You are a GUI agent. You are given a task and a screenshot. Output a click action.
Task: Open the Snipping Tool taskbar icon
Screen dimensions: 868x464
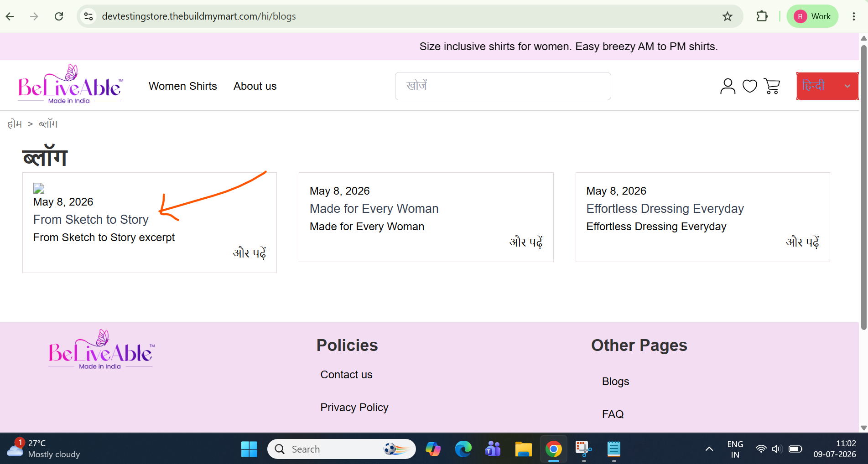click(x=583, y=449)
